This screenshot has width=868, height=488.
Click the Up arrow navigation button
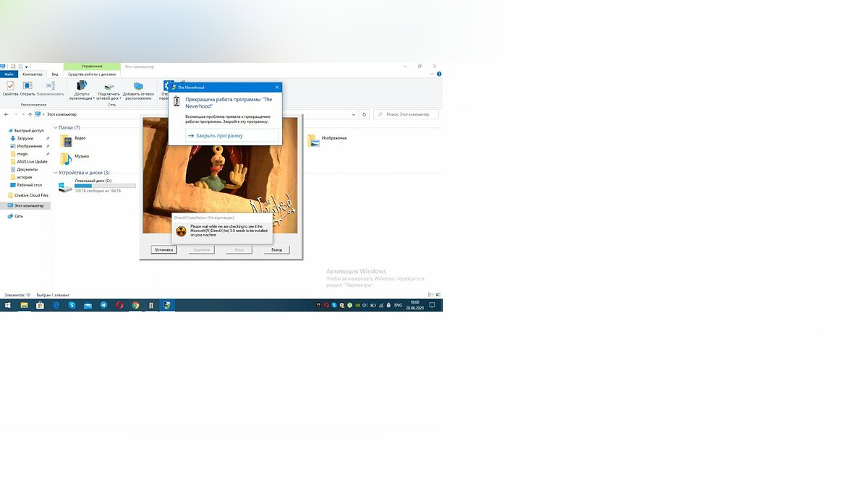click(30, 114)
